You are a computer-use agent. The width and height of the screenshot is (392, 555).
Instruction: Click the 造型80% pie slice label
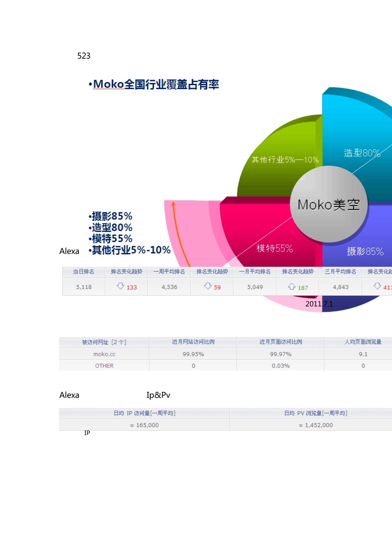tap(362, 153)
